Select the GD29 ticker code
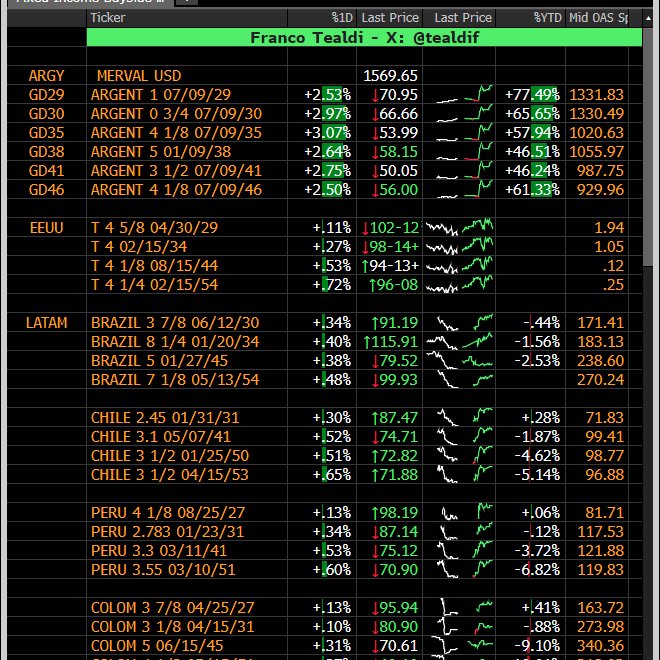 point(46,95)
